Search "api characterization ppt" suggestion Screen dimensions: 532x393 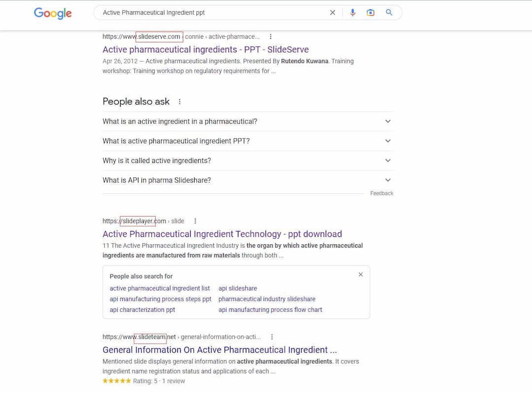pos(142,310)
